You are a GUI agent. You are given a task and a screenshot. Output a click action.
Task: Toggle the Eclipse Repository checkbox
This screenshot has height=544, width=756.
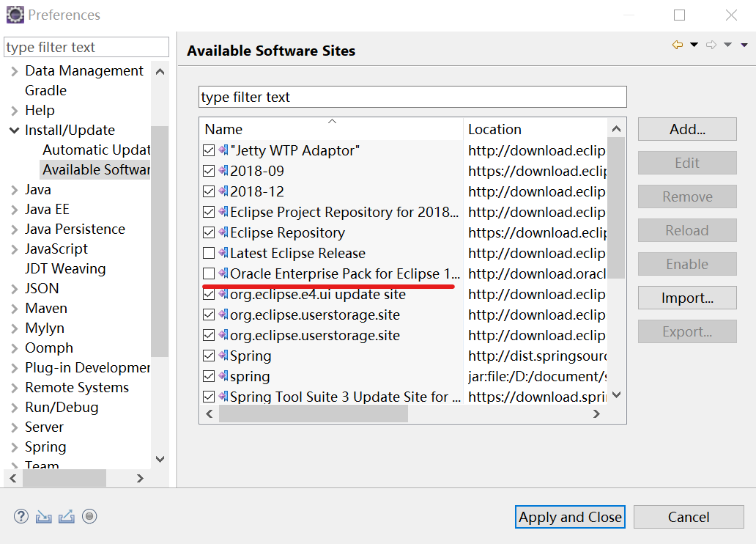[209, 232]
